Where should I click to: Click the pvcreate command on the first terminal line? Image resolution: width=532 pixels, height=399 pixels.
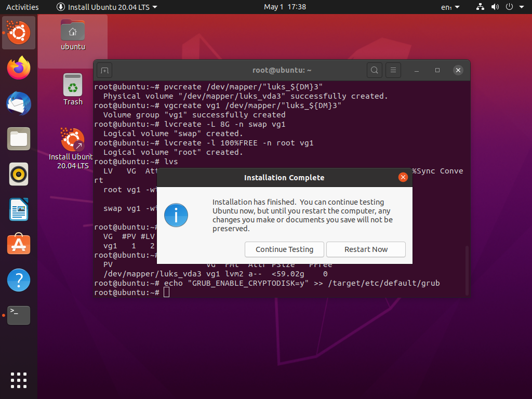pos(243,87)
